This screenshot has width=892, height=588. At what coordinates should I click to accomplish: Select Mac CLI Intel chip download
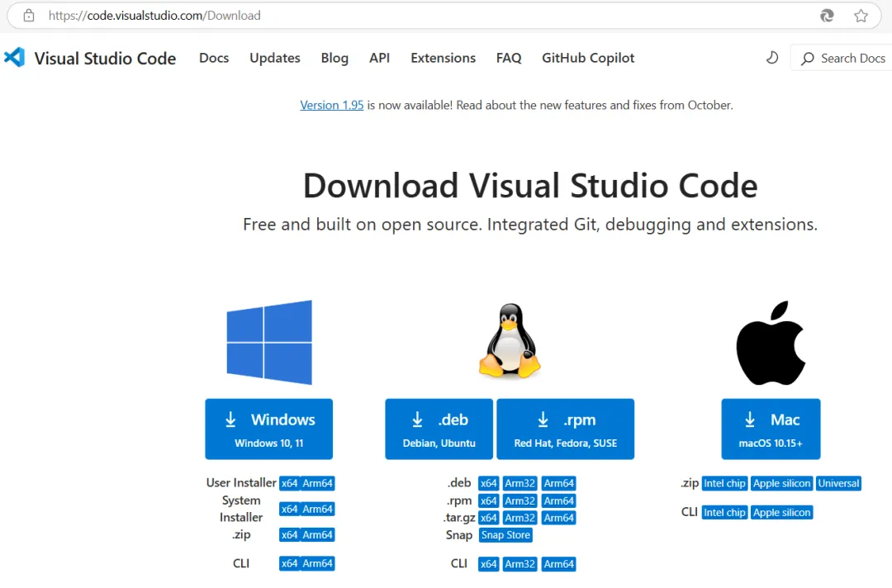724,512
